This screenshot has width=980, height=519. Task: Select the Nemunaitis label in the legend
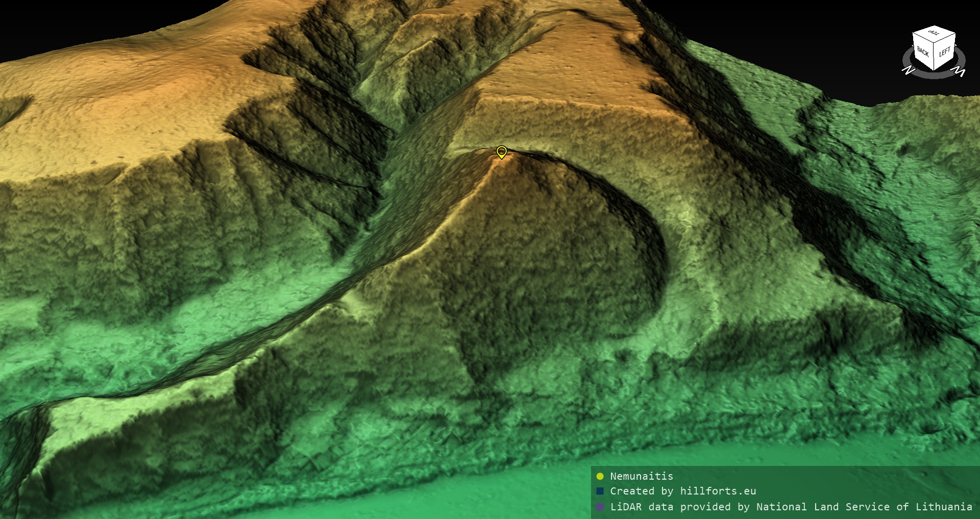pyautogui.click(x=642, y=477)
